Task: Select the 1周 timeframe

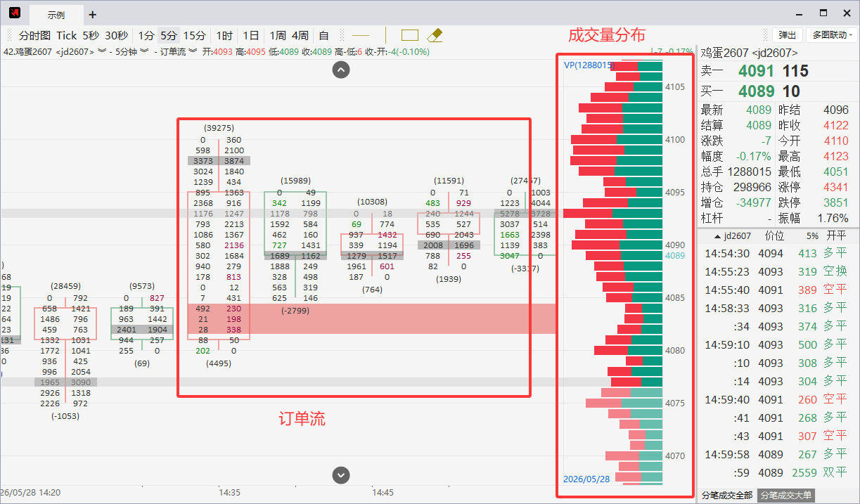Action: click(278, 35)
